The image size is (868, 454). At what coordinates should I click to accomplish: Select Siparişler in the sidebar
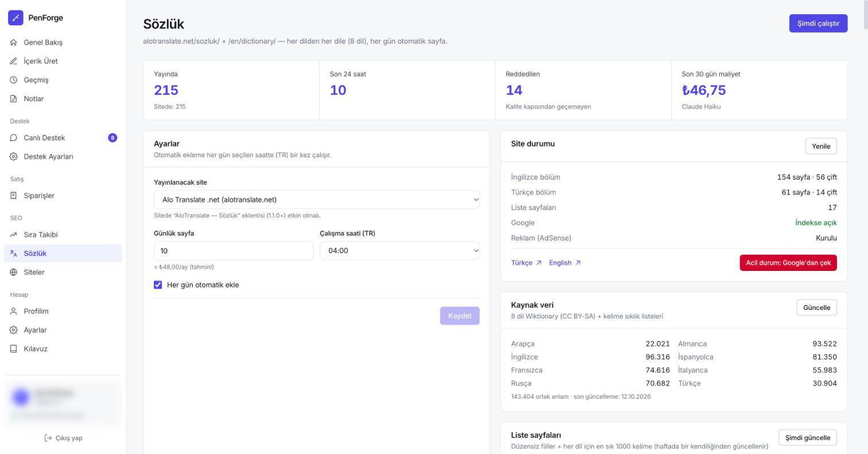(63, 196)
